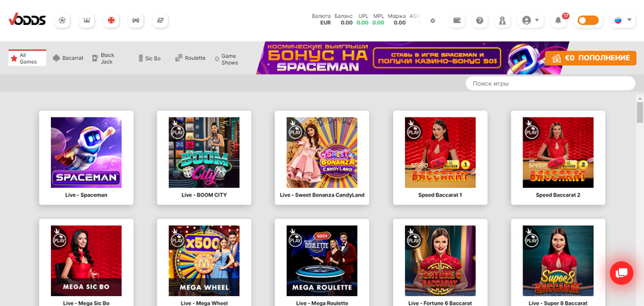Viewport: 644px width, 306px height.
Task: Open help via question mark icon
Action: click(x=480, y=20)
